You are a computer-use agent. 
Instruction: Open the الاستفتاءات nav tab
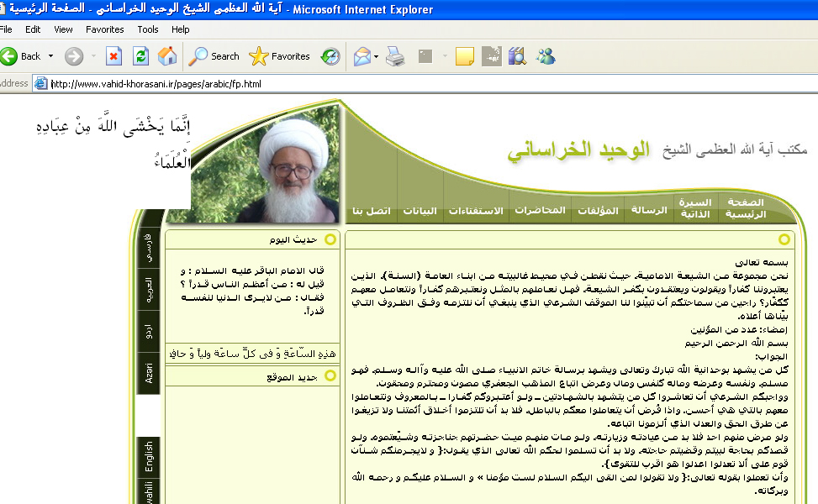click(x=476, y=211)
